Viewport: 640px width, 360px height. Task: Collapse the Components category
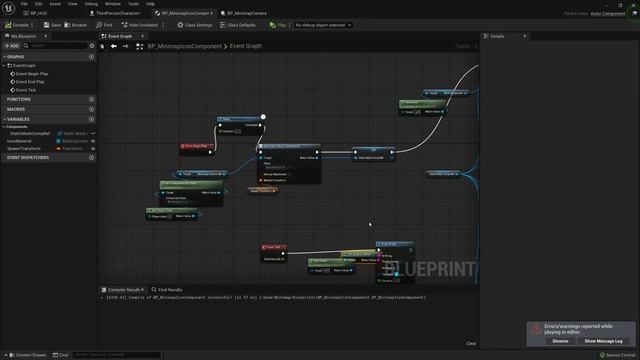pyautogui.click(x=4, y=127)
